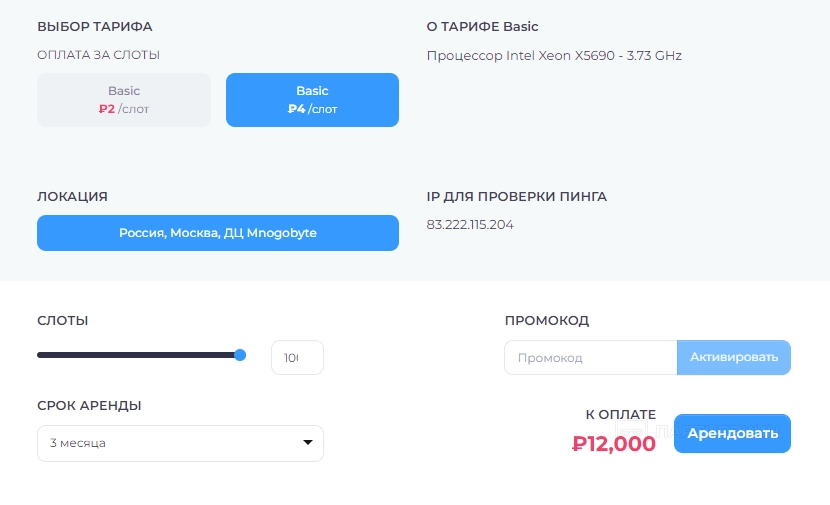Click the СРОК АРЕНДЫ label

[x=89, y=406]
